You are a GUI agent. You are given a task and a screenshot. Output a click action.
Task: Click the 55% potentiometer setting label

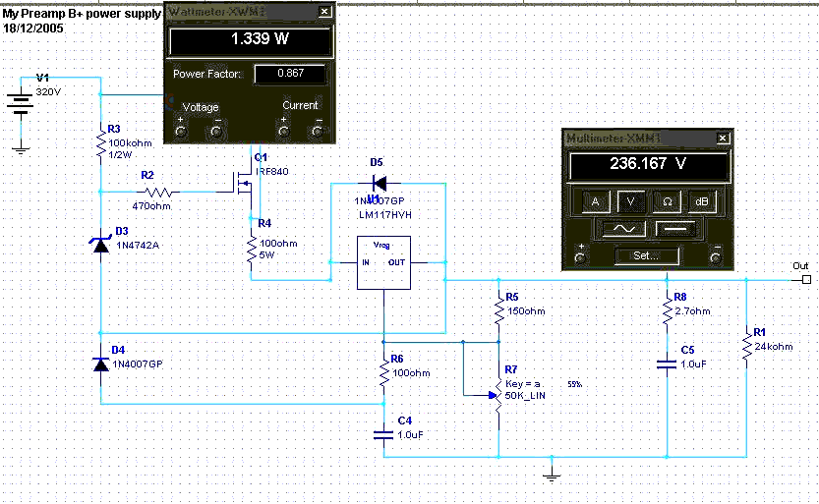(x=574, y=384)
